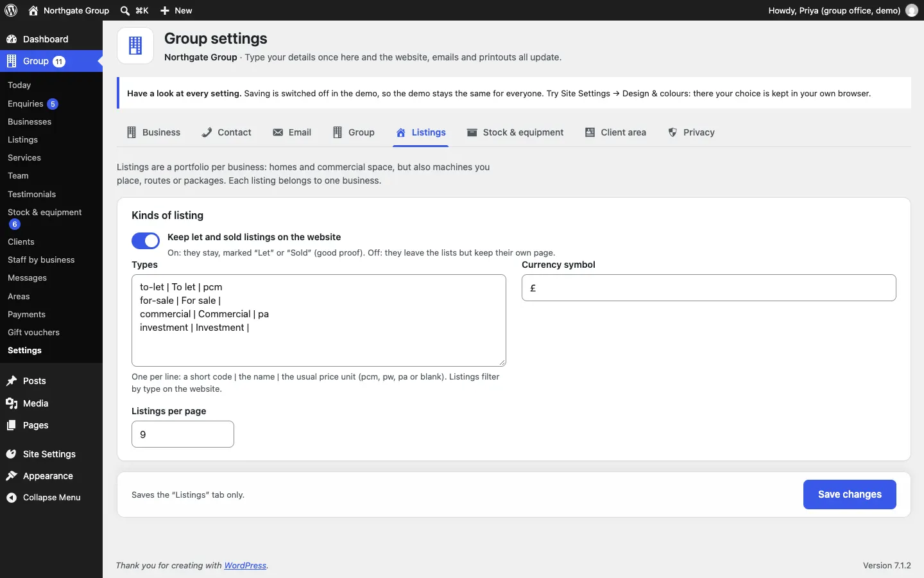Switch to the Client area tab
Image resolution: width=924 pixels, height=578 pixels.
[x=615, y=132]
